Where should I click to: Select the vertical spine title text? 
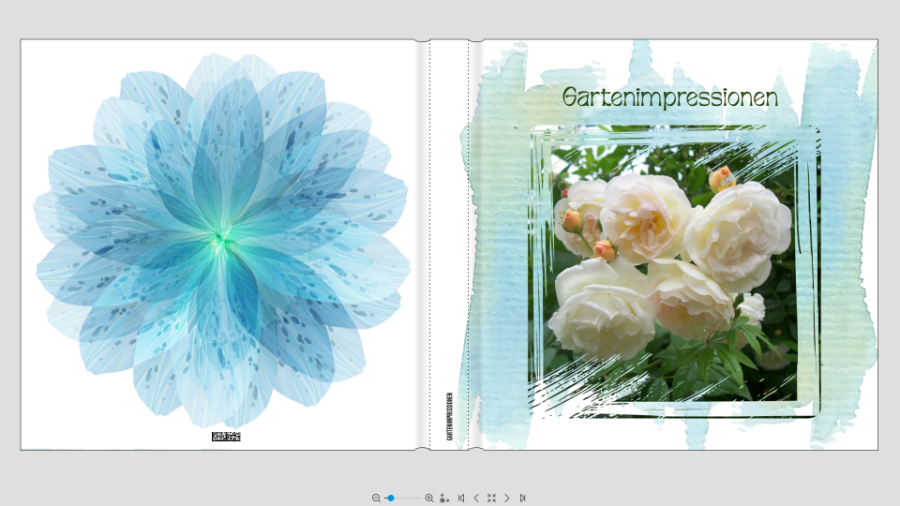tap(449, 416)
